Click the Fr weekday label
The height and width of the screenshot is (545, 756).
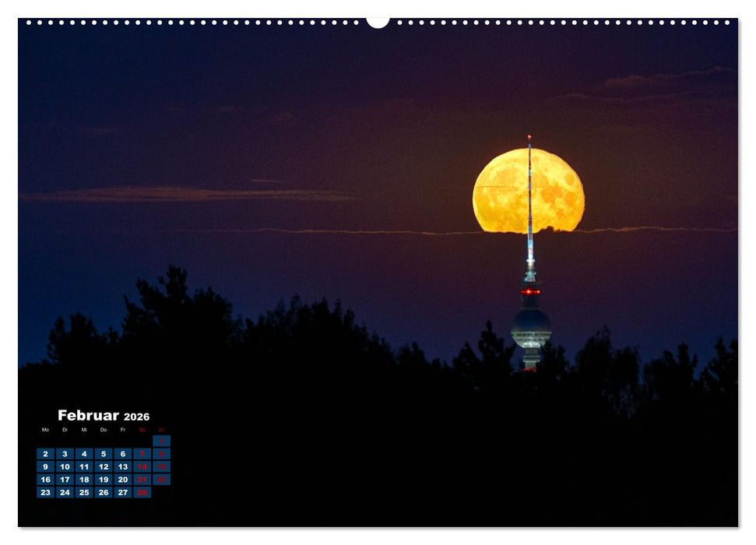coord(123,430)
